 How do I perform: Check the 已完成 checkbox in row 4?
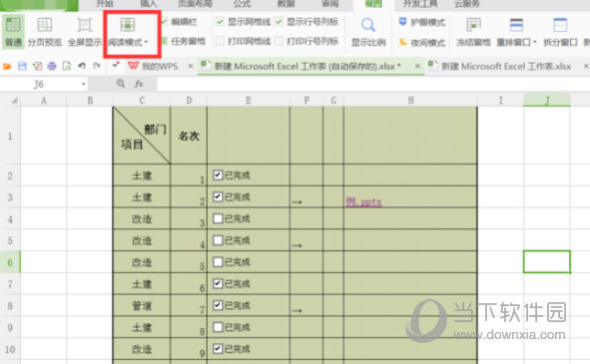(x=218, y=218)
